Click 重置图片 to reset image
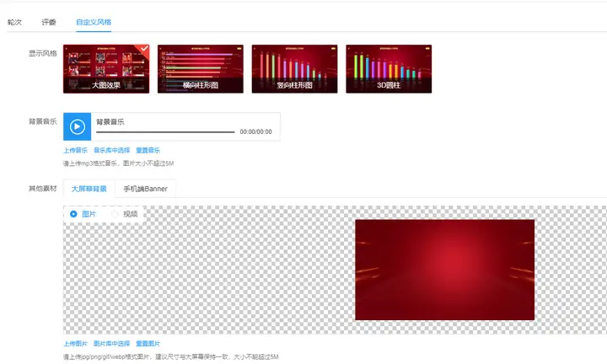The image size is (607, 364). 148,344
